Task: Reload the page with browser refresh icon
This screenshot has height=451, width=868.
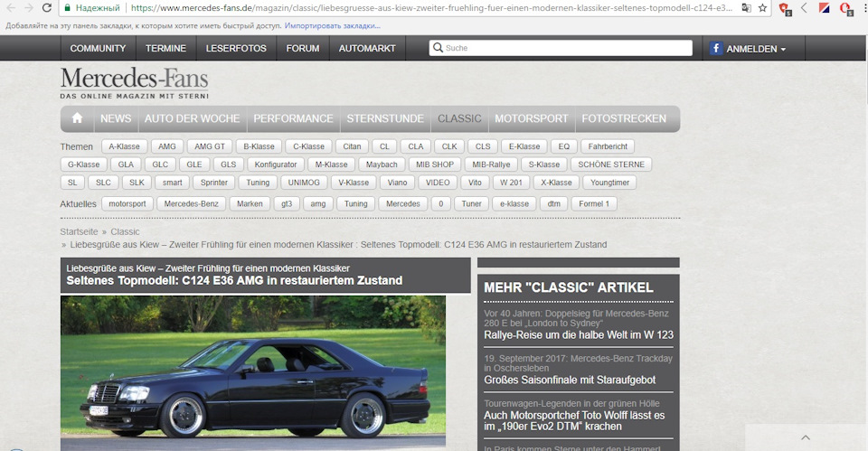Action: (47, 8)
